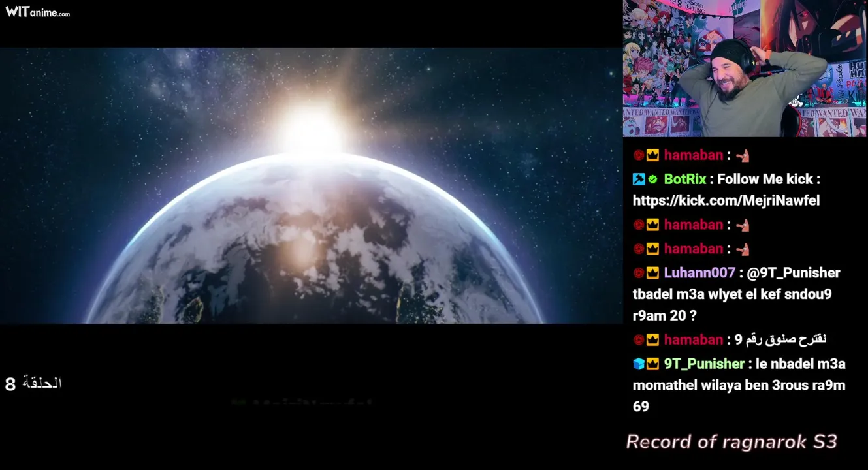The width and height of the screenshot is (868, 470).
Task: Select the BotRix username in chat
Action: pos(685,179)
